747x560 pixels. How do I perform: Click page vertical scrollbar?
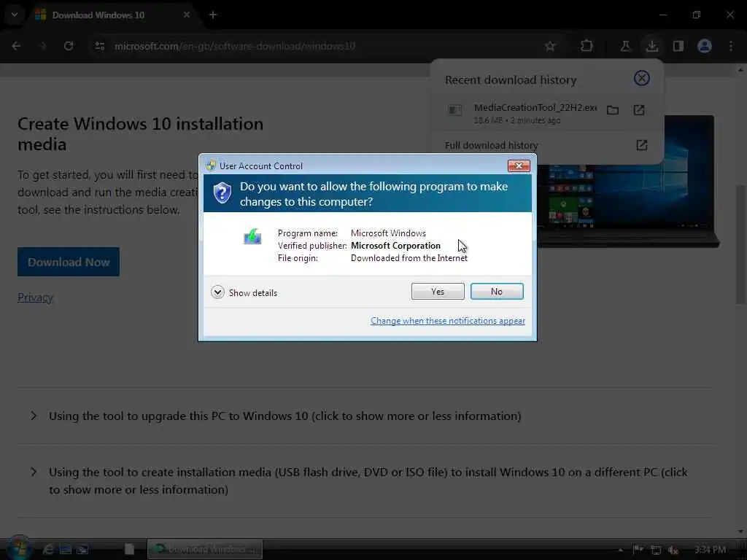point(740,244)
